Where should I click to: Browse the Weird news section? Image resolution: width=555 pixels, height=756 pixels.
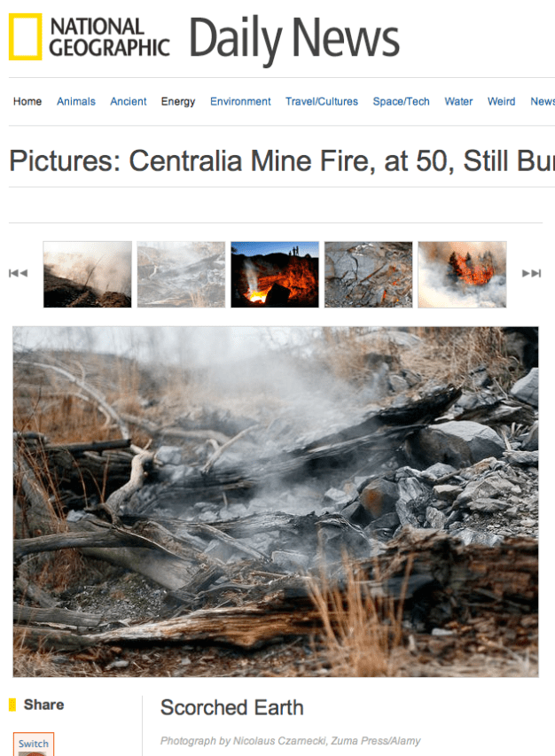pos(502,101)
